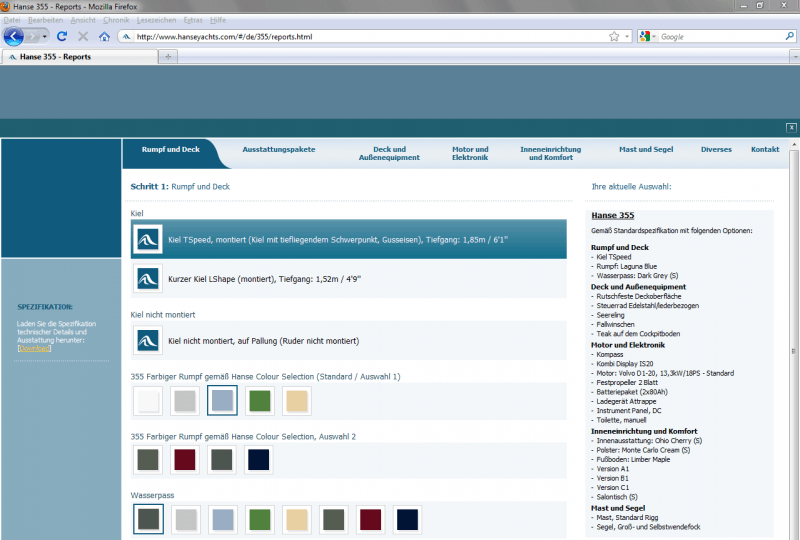
Task: Choose the beige hull colour in Auswahl 1
Action: point(296,401)
